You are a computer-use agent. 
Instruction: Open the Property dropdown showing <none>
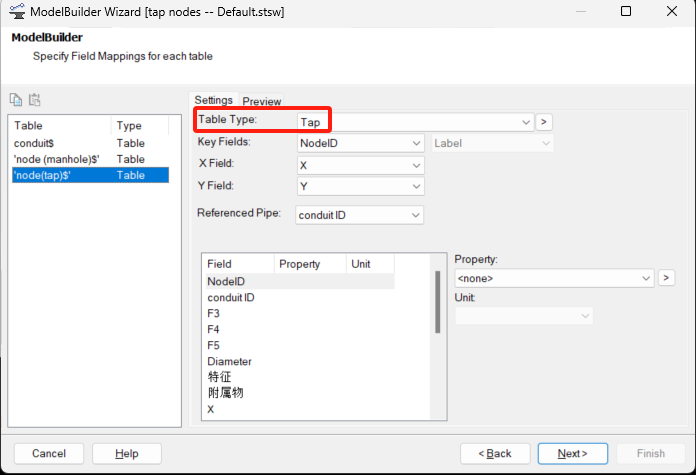tap(553, 278)
